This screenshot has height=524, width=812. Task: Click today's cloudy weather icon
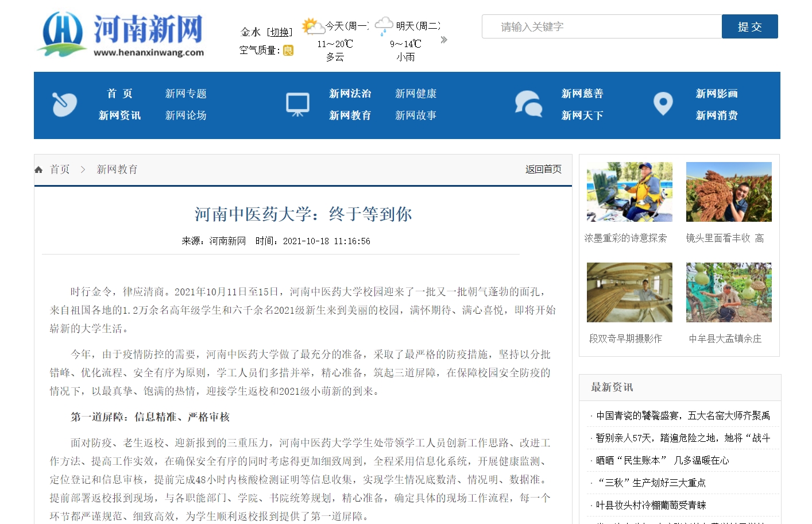[312, 26]
